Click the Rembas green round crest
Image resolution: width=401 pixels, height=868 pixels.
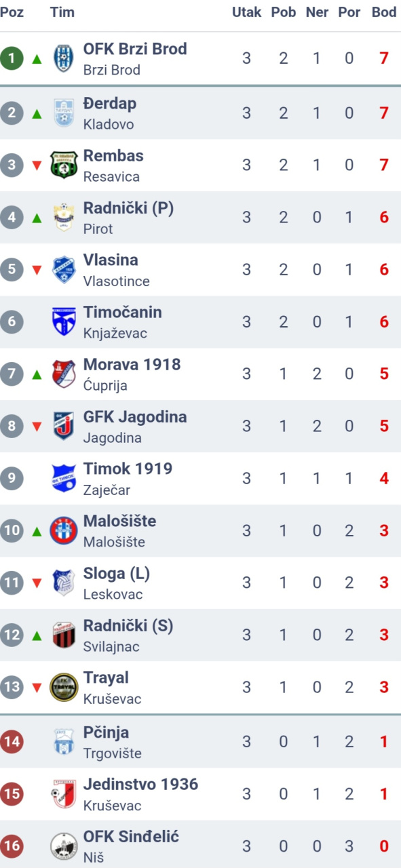[x=64, y=165]
